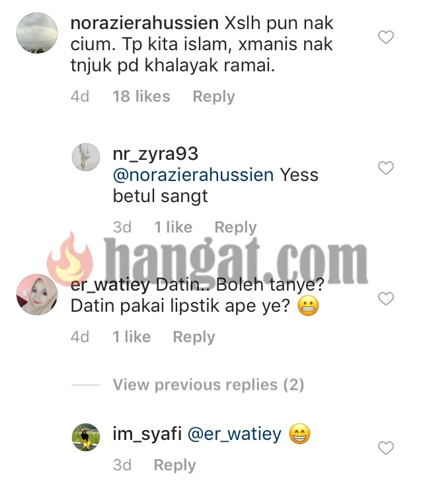The image size is (423, 504).
Task: Reply to norazierahussien's comment
Action: (214, 96)
